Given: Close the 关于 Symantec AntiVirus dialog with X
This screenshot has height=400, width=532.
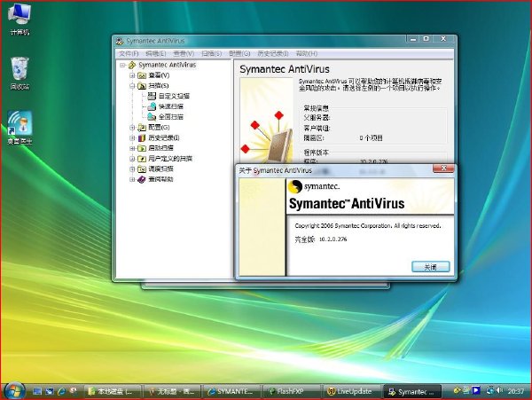Looking at the screenshot, I should tap(443, 169).
